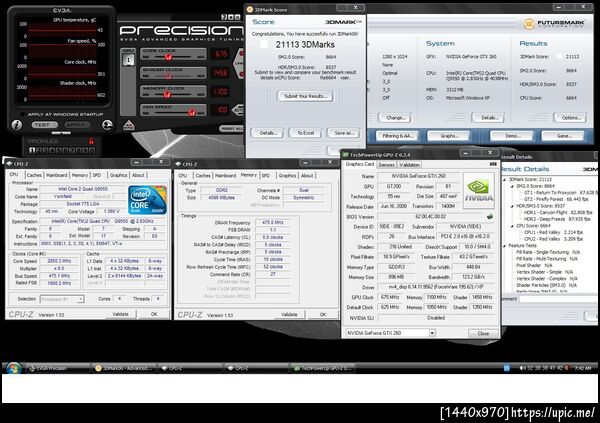Select HDR2 - Deep Freeze row

(x=558, y=219)
